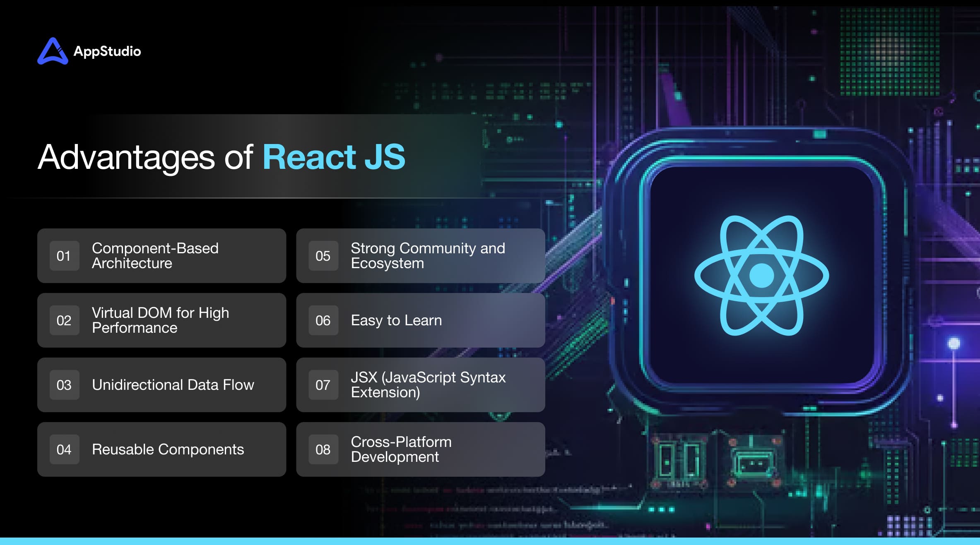
Task: Click the large React atom logo
Action: point(761,275)
